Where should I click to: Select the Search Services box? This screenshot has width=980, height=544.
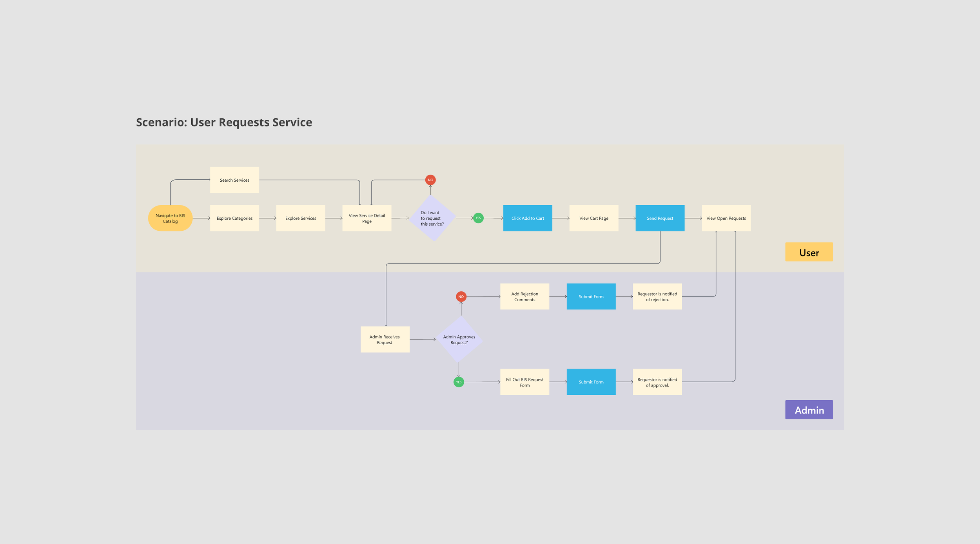click(234, 180)
